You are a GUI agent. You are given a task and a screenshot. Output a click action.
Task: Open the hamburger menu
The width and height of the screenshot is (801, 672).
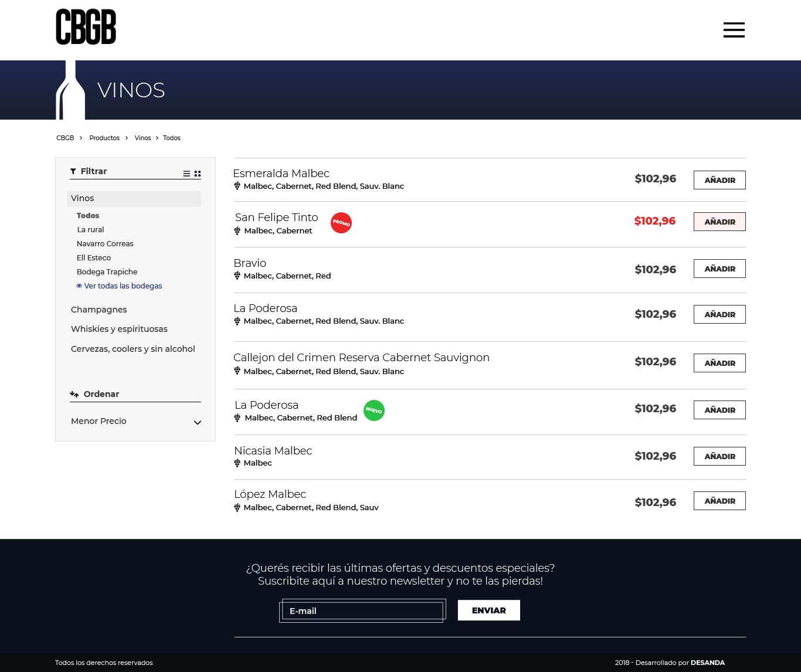[734, 30]
